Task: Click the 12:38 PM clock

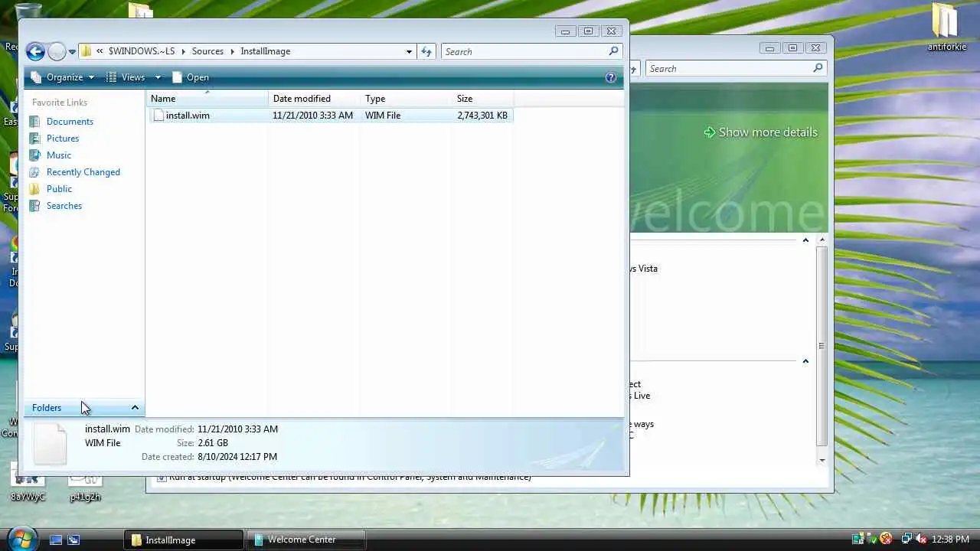Action: click(950, 540)
